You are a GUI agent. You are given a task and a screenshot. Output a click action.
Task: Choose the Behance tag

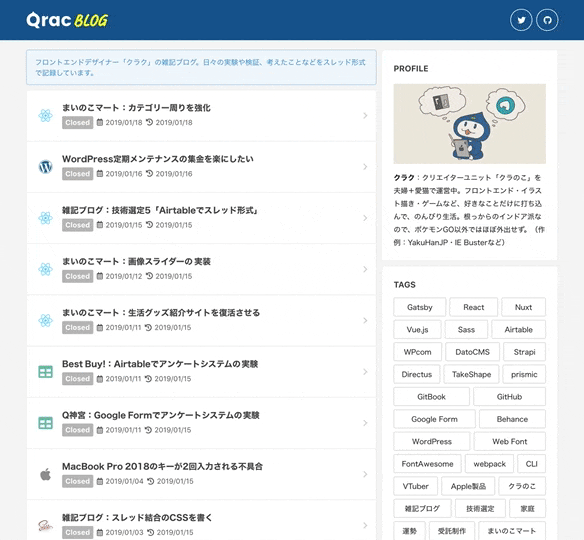[512, 419]
